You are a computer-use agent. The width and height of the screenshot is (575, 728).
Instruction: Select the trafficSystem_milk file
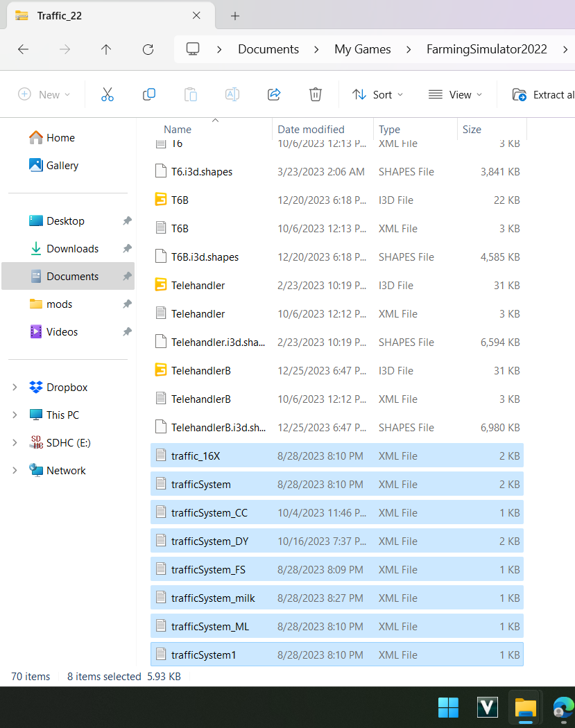pos(336,598)
